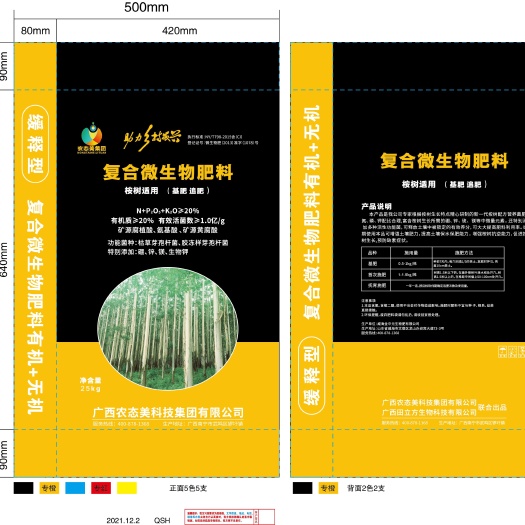The height and width of the screenshot is (525, 525).
Task: Select the blue color swatch
Action: [x=75, y=488]
